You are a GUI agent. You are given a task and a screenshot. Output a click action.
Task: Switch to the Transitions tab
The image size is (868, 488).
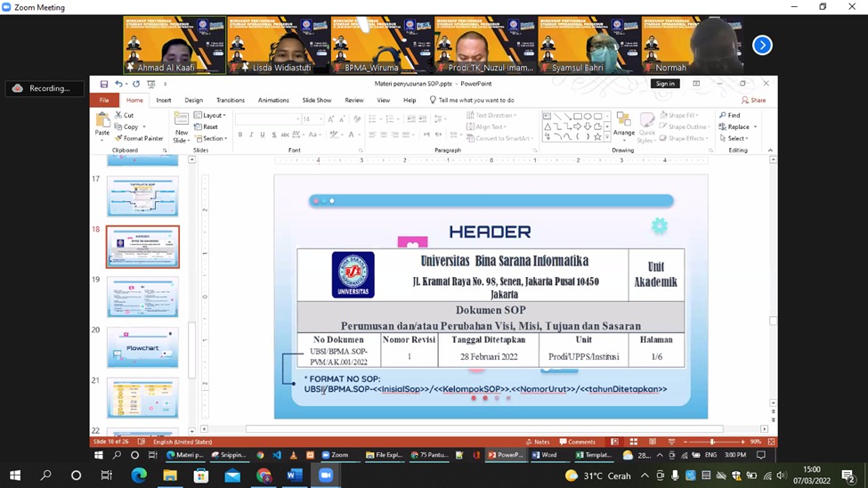click(x=231, y=101)
